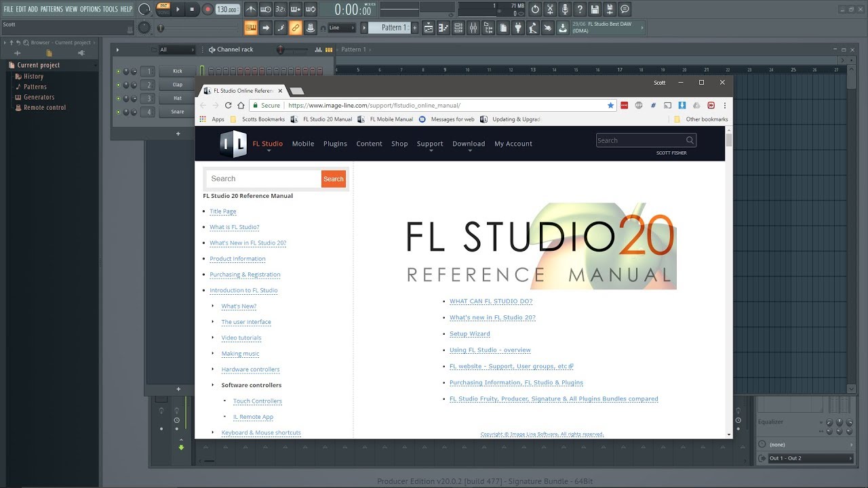Open the Support menu on Image-Line site
The image size is (868, 488).
pyautogui.click(x=430, y=144)
